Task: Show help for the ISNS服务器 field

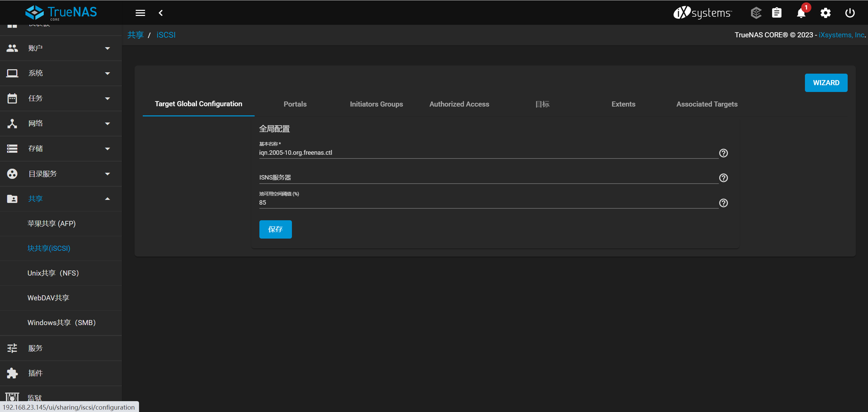Action: [723, 178]
